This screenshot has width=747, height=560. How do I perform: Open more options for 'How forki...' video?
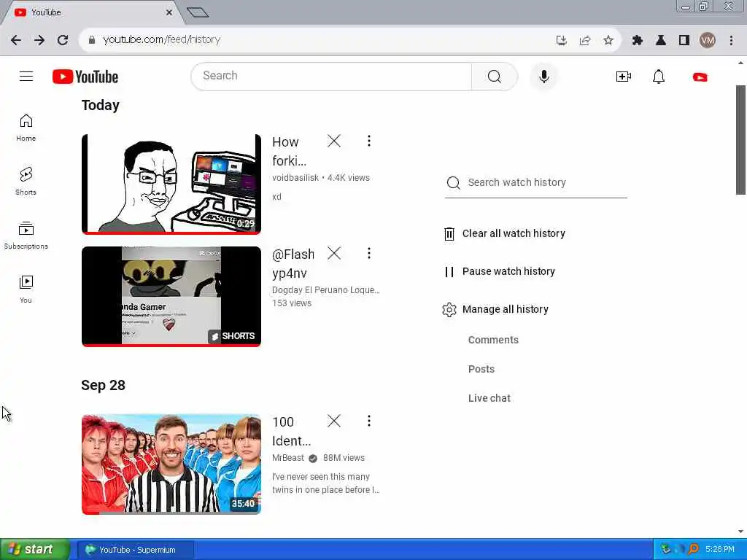(x=368, y=141)
